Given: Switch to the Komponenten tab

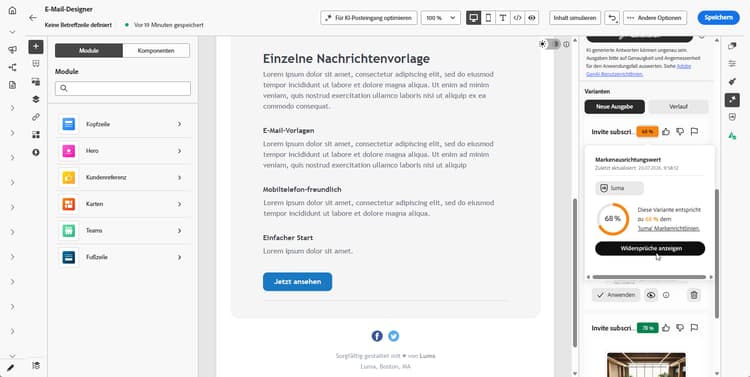Looking at the screenshot, I should tap(156, 51).
